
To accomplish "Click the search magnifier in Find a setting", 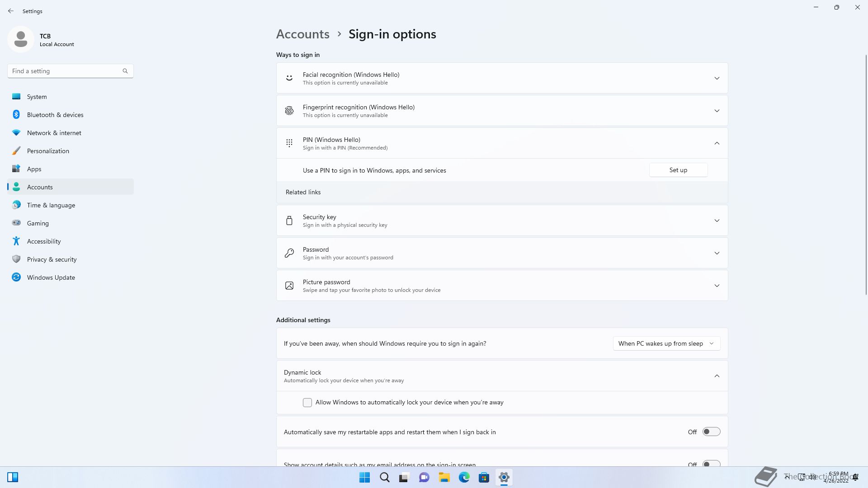I will click(x=125, y=71).
